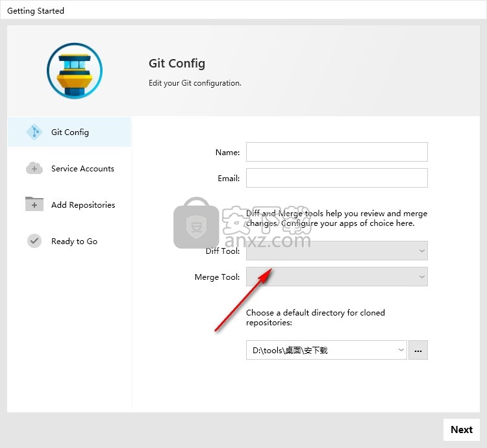Click the Service Accounts cloud icon
This screenshot has height=448, width=487.
click(34, 168)
